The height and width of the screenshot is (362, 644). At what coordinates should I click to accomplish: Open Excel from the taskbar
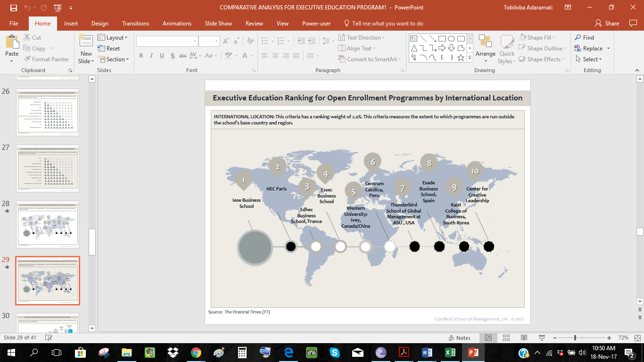450,353
